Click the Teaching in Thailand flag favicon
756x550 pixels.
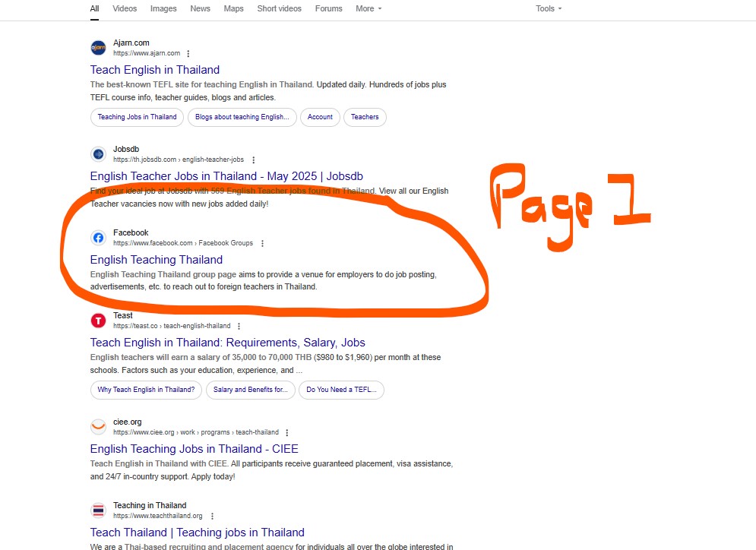point(98,510)
